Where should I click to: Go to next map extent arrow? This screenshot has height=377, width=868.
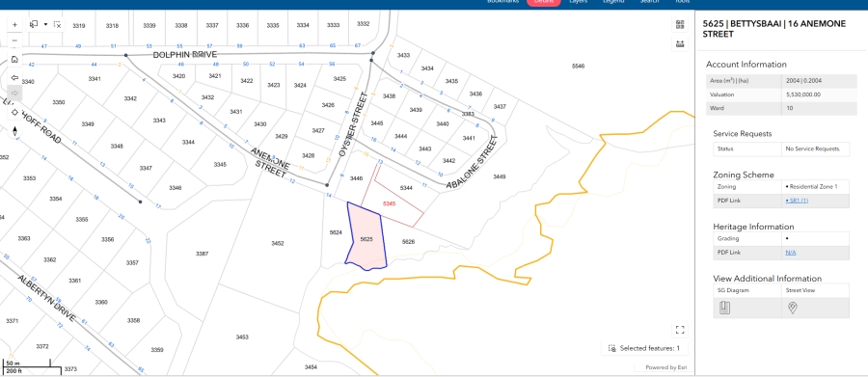coord(14,93)
